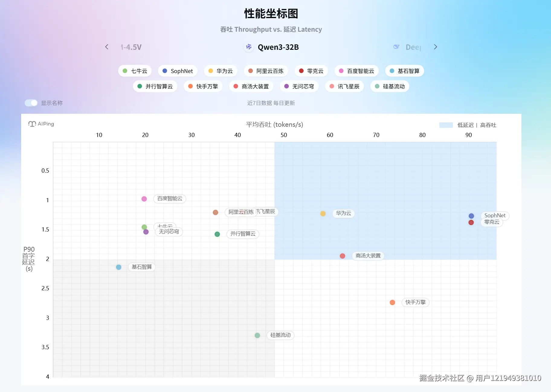Click the 华为云 chart label
Image resolution: width=551 pixels, height=392 pixels.
tap(343, 213)
